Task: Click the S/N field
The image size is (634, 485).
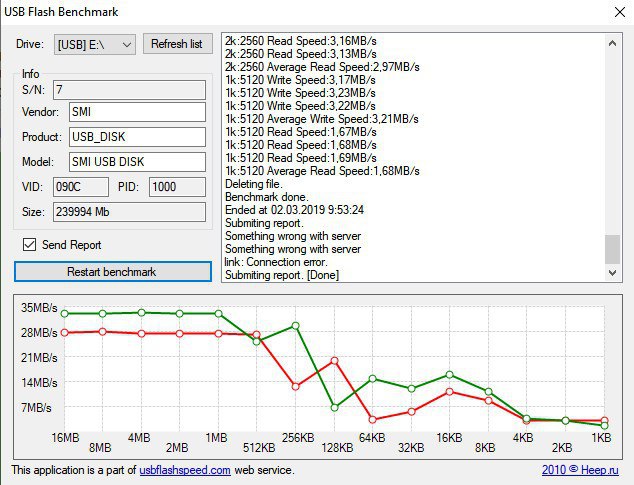Action: coord(129,90)
